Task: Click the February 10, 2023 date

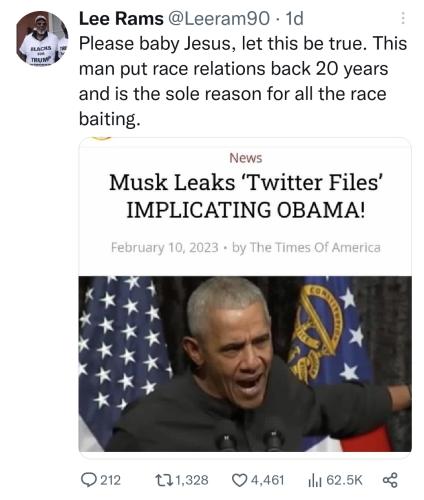Action: coord(165,248)
